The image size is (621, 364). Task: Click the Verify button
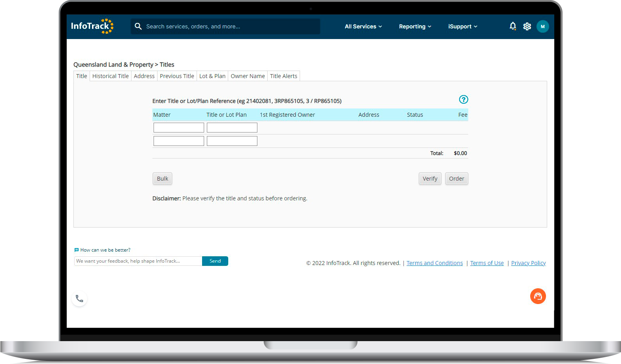pos(430,179)
